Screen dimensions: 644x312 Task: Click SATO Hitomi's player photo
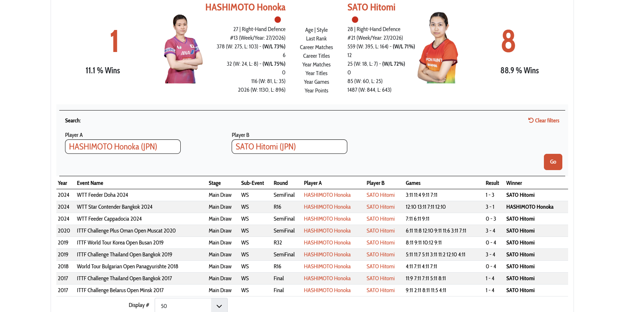[x=438, y=48]
